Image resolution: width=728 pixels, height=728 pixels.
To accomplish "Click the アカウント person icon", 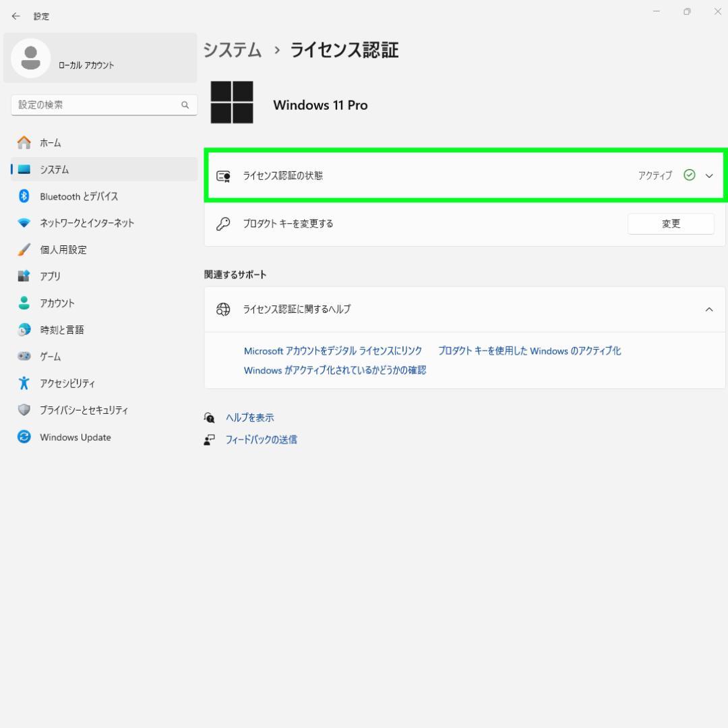I will pyautogui.click(x=24, y=303).
